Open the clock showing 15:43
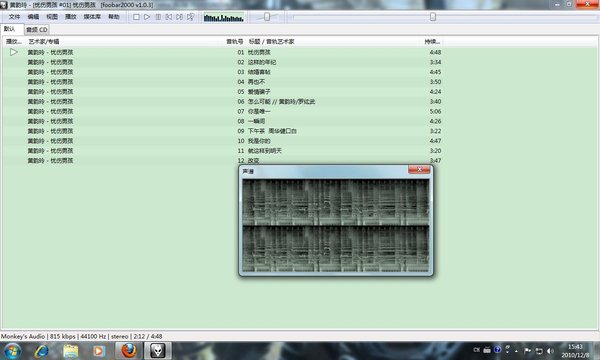 576,351
